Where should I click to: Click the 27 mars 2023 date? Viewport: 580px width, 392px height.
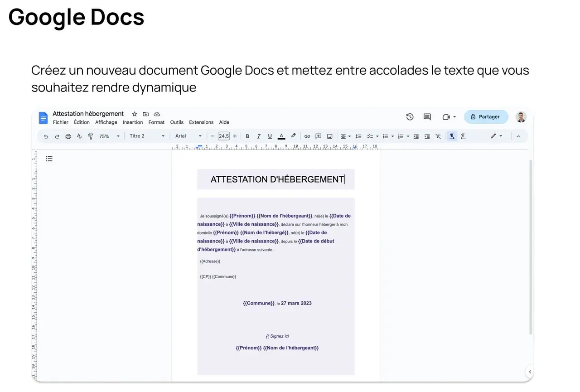click(x=296, y=303)
